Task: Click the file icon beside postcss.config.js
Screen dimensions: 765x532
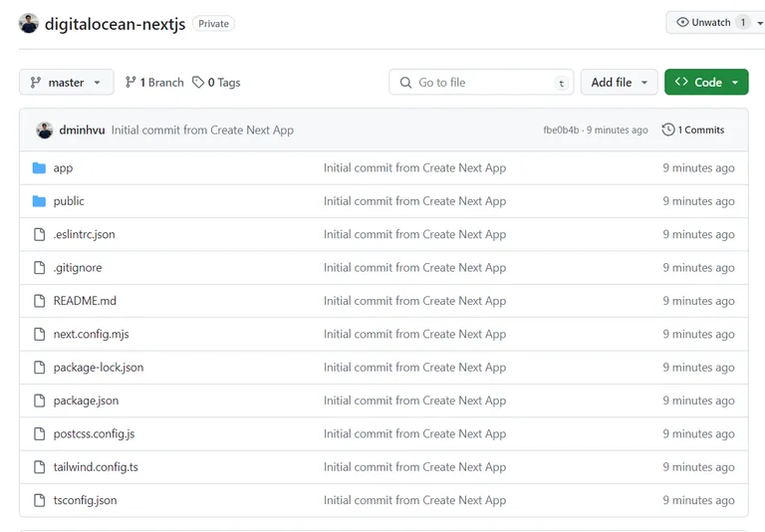Action: 39,433
